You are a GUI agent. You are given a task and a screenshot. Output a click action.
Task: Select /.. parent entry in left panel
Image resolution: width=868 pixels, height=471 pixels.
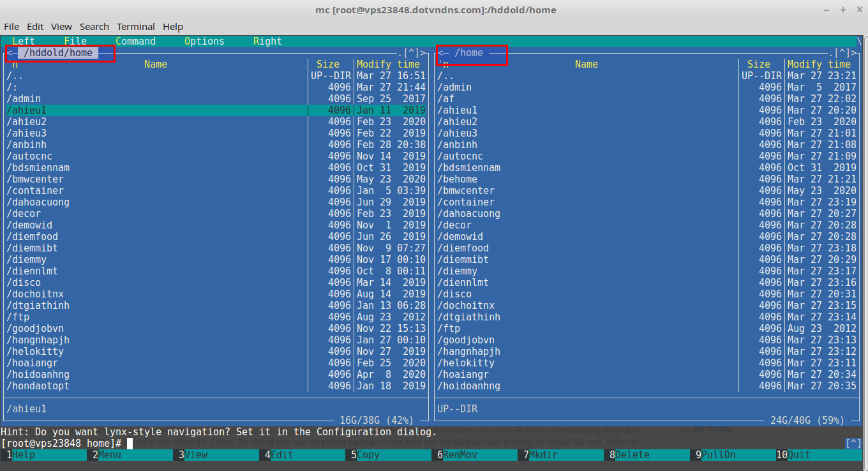pyautogui.click(x=217, y=75)
